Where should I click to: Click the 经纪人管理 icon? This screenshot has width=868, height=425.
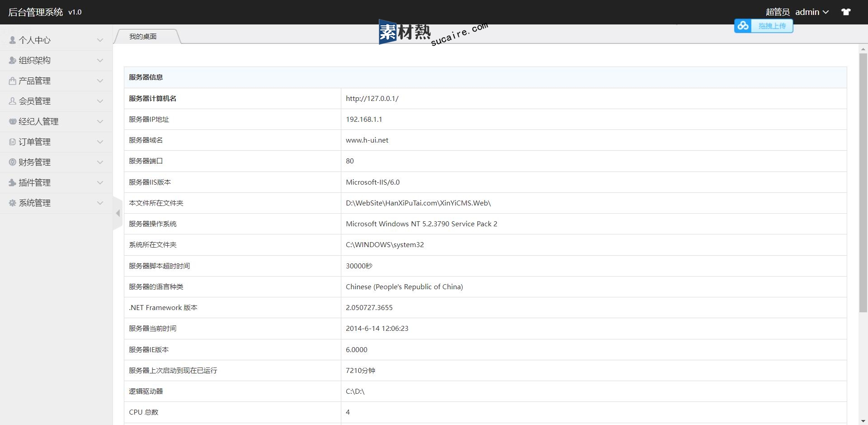click(13, 121)
